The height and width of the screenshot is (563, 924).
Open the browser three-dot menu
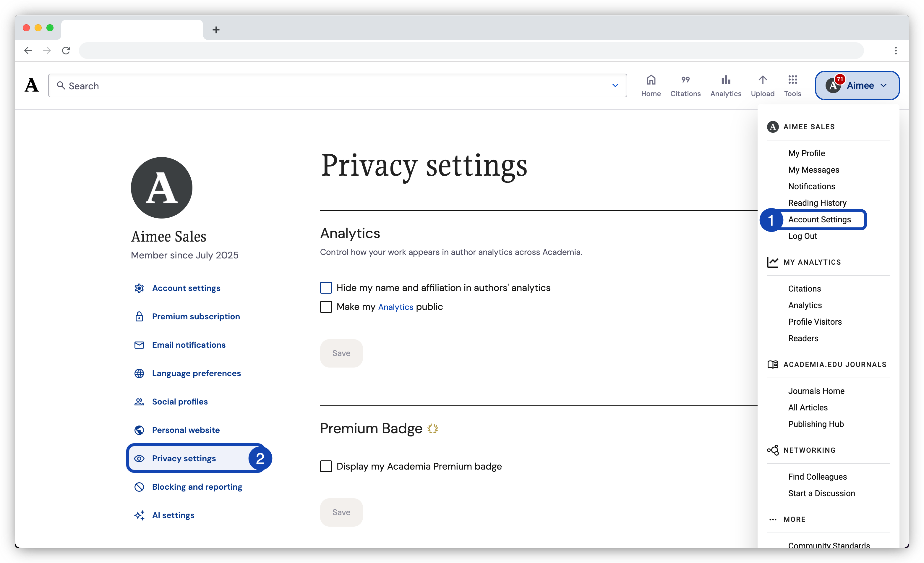coord(896,50)
